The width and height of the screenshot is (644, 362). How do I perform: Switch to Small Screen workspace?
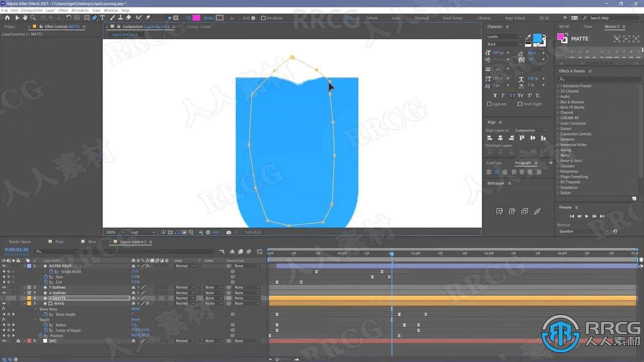pyautogui.click(x=452, y=18)
